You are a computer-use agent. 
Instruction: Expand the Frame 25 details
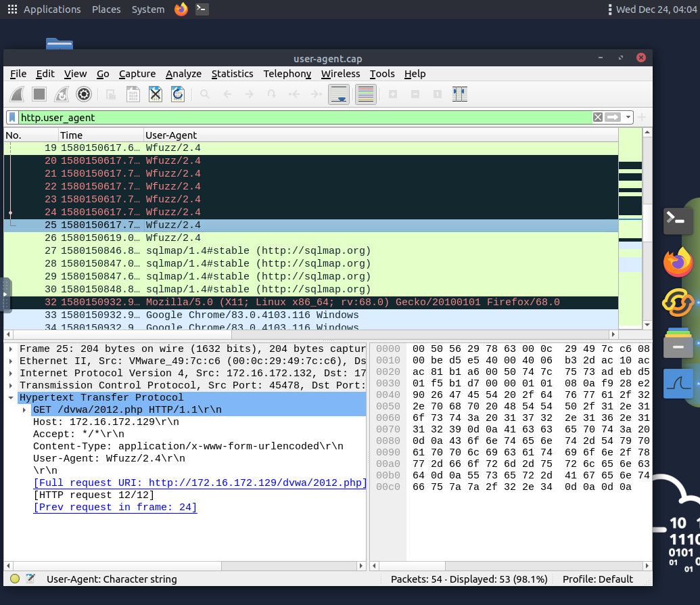tap(11, 349)
